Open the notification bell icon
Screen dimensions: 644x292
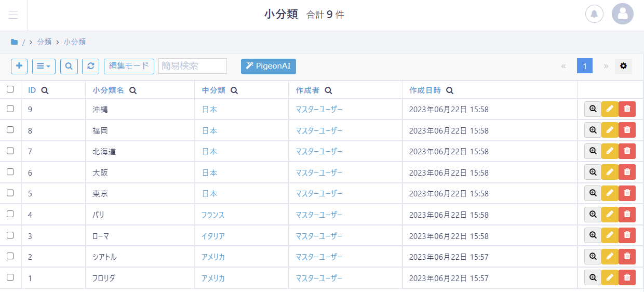[594, 14]
